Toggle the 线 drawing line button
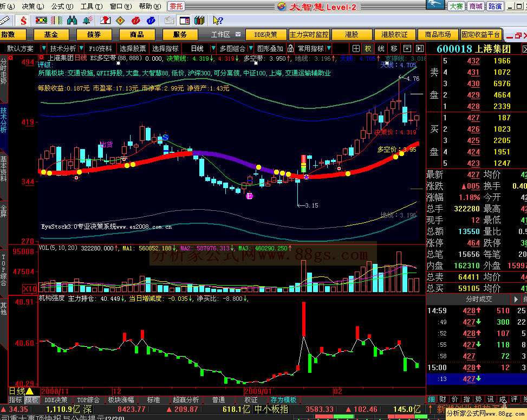Image resolution: width=527 pixels, height=420 pixels. click(381, 49)
